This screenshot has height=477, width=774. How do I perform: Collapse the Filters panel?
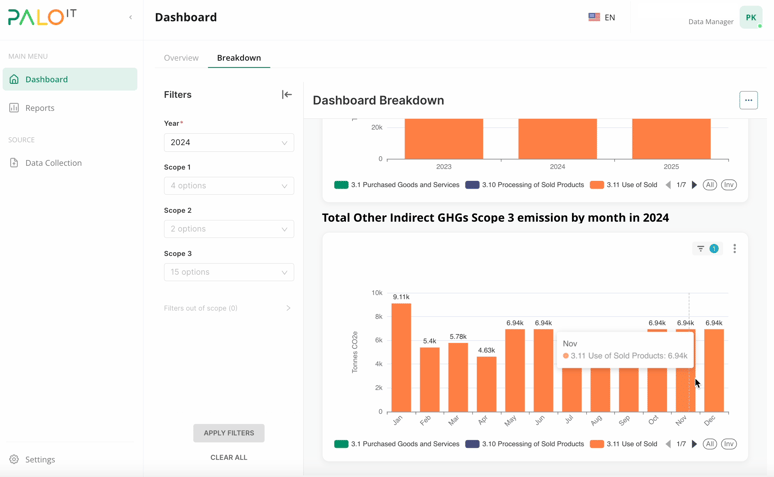[x=287, y=95]
